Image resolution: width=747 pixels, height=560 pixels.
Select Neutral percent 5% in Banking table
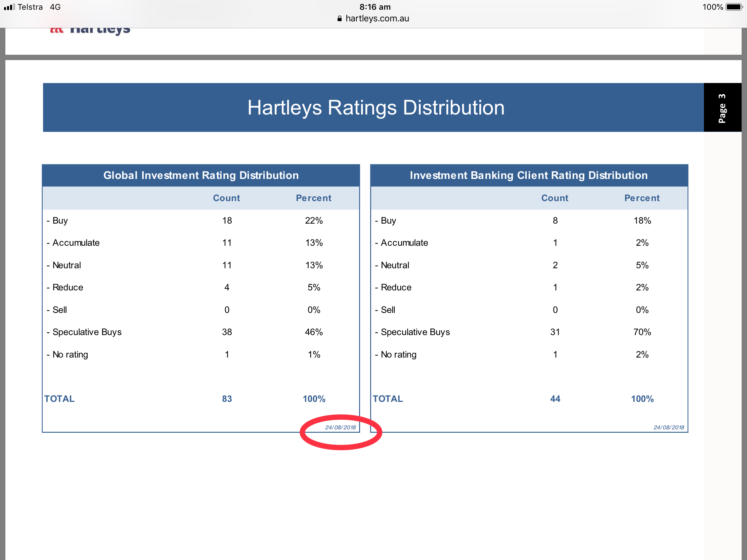[x=642, y=265]
